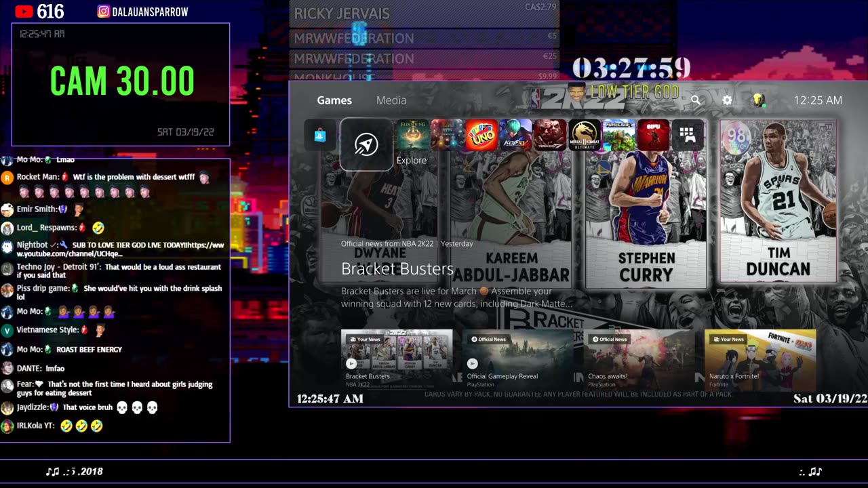Open the PlayStation Store icon
The height and width of the screenshot is (488, 868).
[320, 135]
